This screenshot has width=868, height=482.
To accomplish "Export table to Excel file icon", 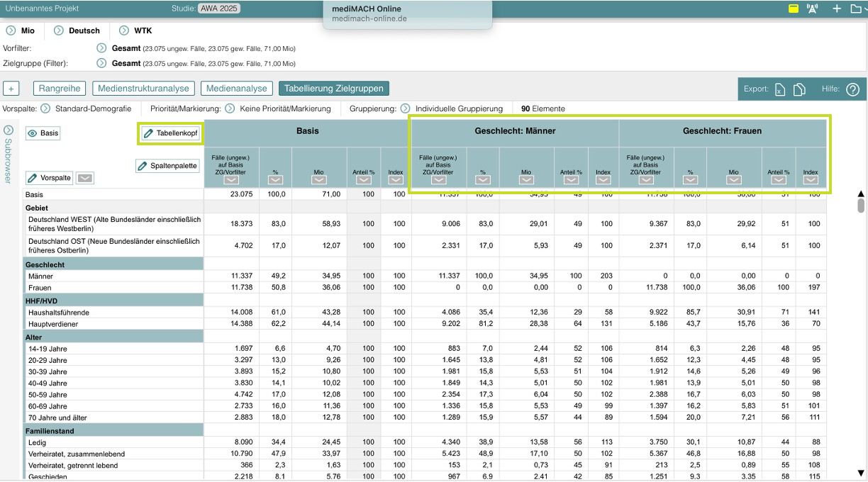I will pyautogui.click(x=780, y=89).
